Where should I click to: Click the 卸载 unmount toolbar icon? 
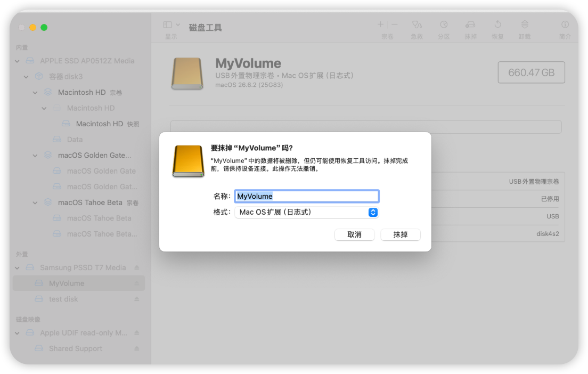[525, 25]
